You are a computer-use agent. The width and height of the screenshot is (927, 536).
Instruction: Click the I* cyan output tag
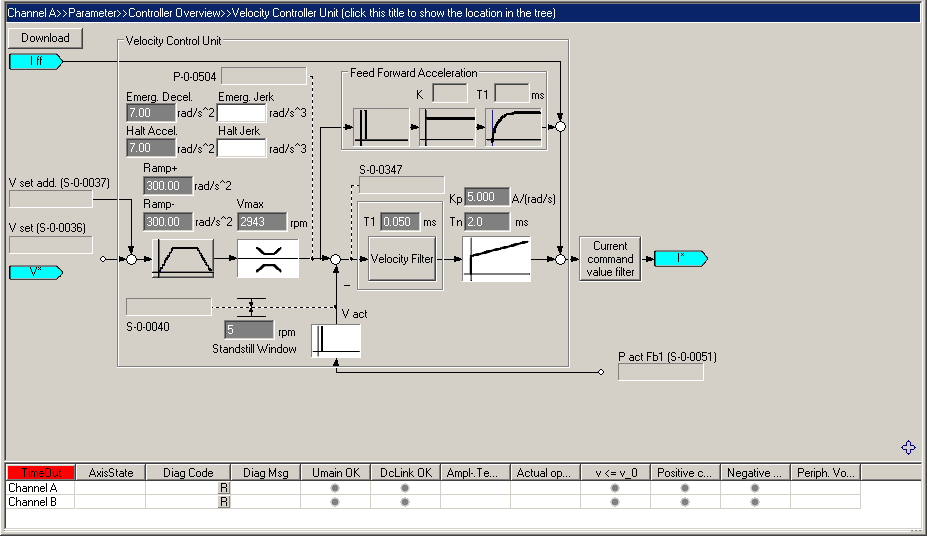(x=680, y=258)
